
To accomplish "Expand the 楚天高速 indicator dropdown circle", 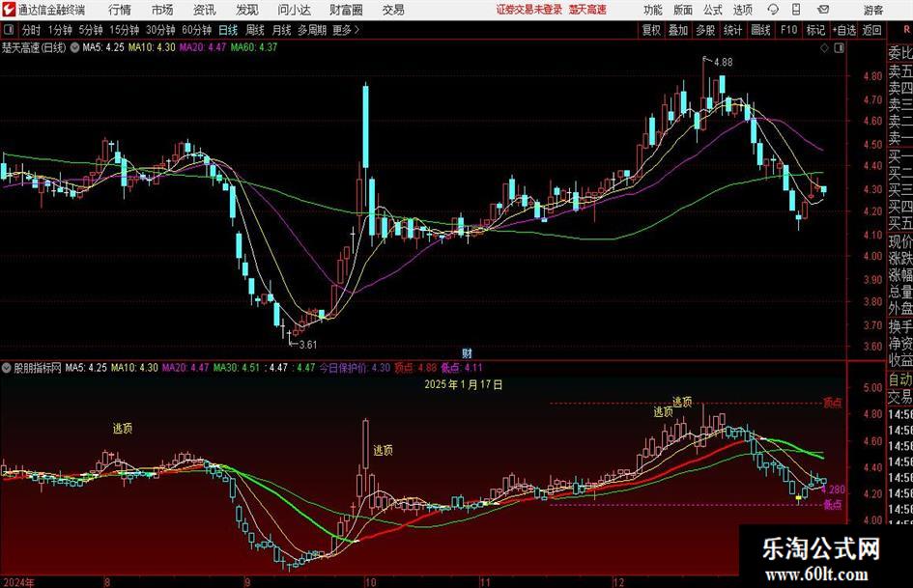I will pos(75,47).
